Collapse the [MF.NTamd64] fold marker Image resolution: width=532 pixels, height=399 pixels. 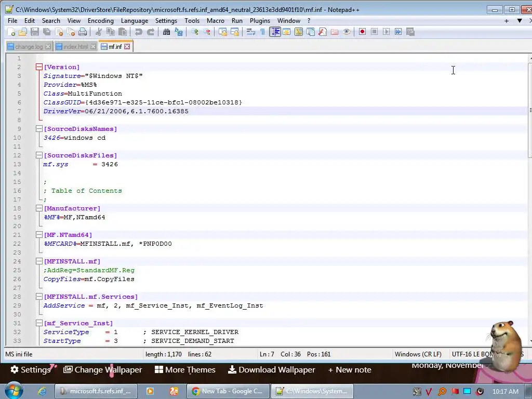coord(39,234)
